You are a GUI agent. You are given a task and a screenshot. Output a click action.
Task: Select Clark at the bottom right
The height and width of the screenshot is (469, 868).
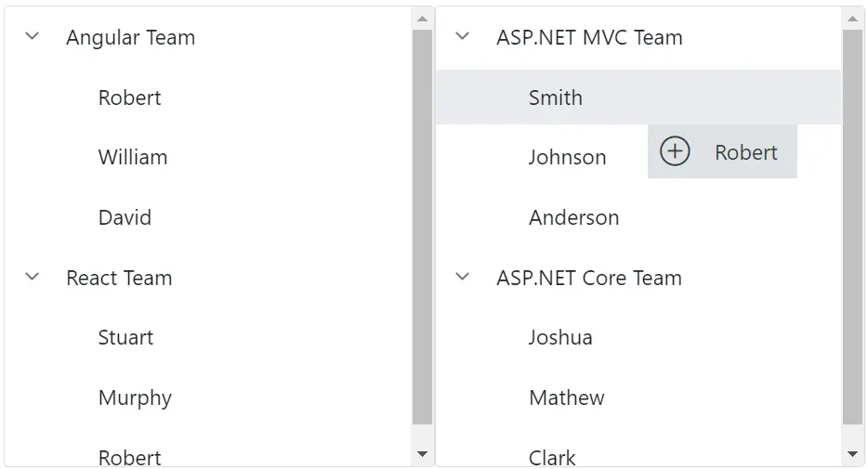(x=552, y=457)
